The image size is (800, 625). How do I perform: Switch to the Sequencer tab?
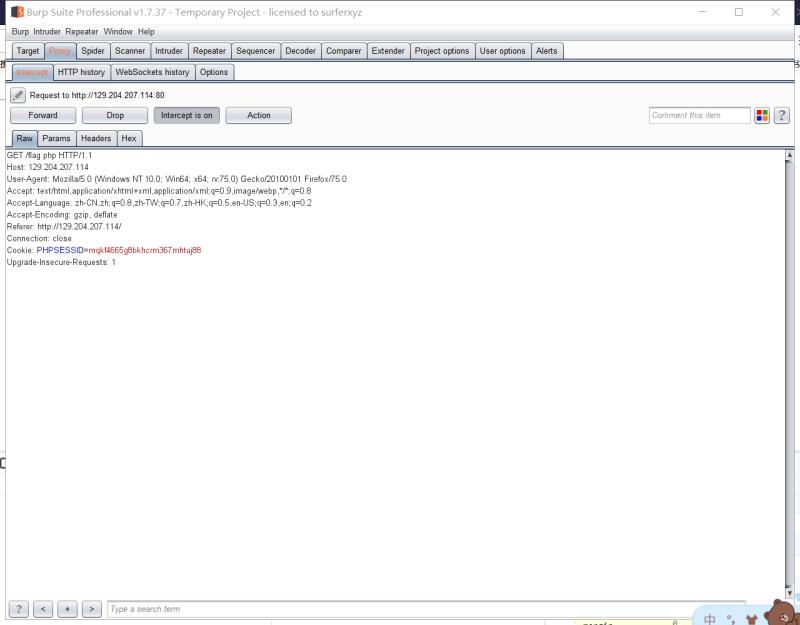[256, 51]
